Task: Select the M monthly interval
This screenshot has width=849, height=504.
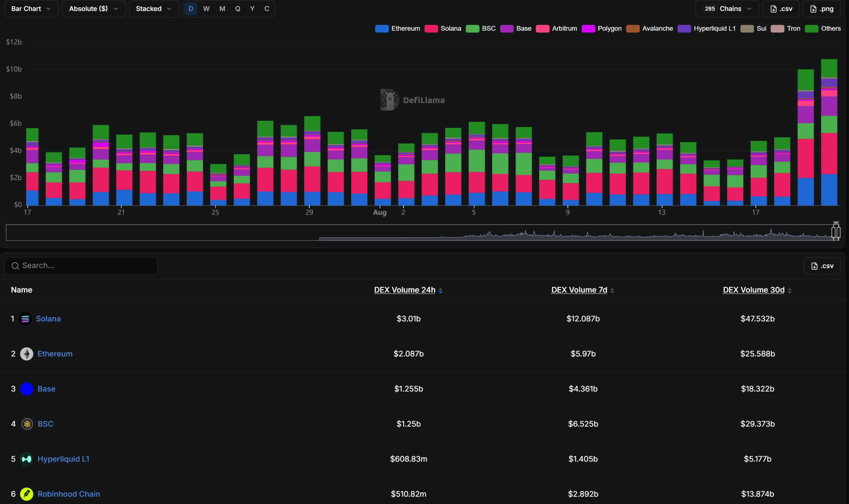Action: [x=222, y=9]
